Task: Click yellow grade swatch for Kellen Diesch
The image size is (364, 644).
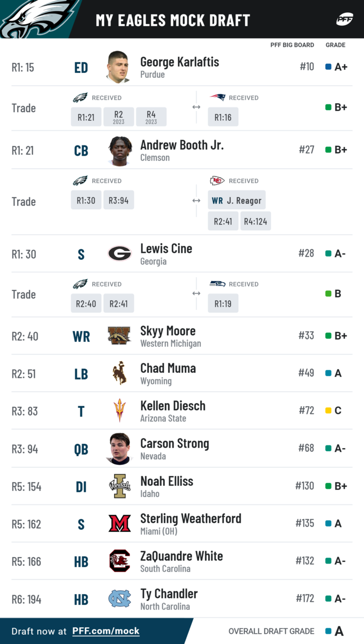Action: pyautogui.click(x=328, y=411)
